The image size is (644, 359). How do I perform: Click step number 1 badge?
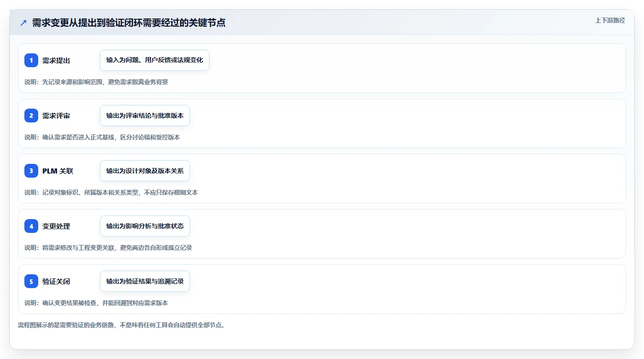click(x=31, y=60)
